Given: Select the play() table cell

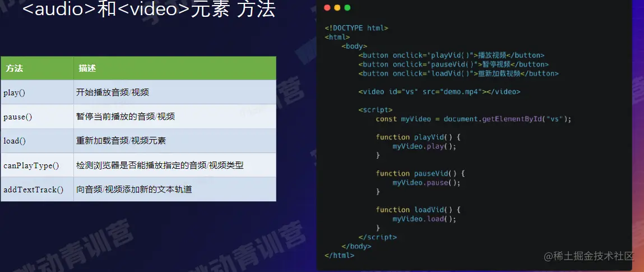Looking at the screenshot, I should click(38, 93).
